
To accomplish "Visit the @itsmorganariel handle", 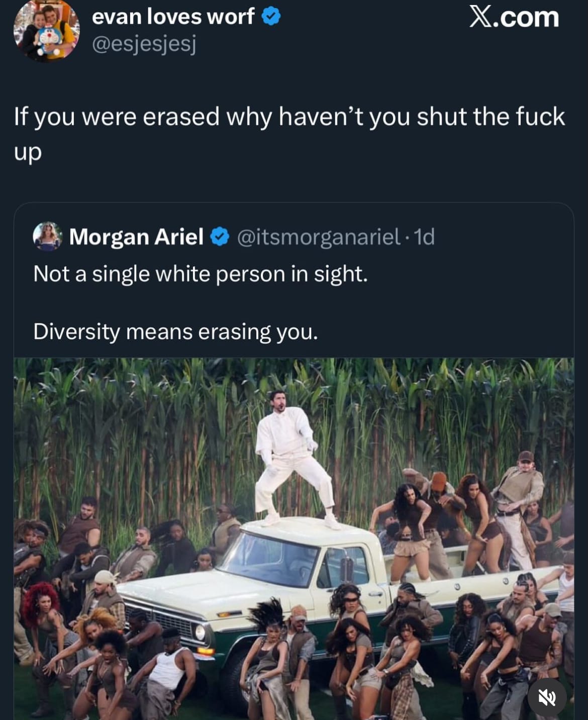I will [319, 237].
